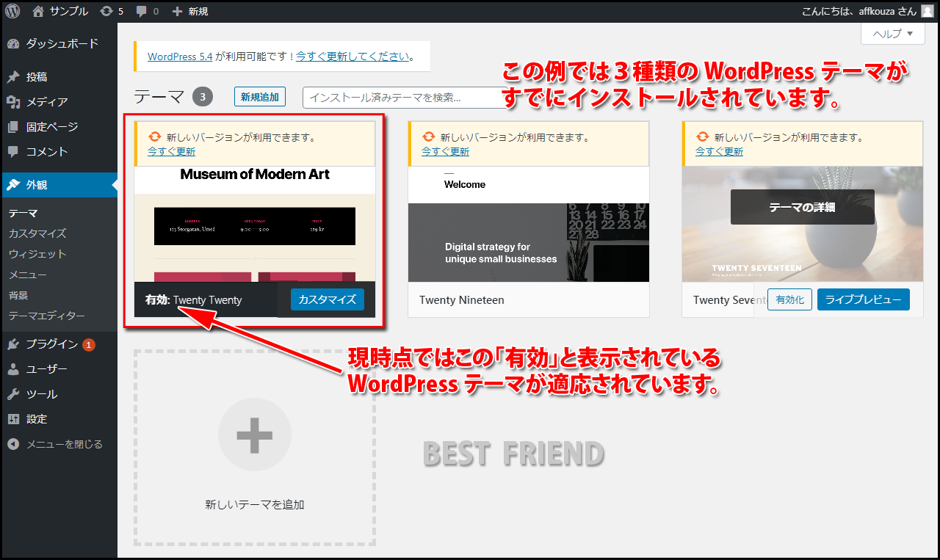Click the 新規 plus item in the admin bar
The image size is (940, 560).
coord(189,11)
